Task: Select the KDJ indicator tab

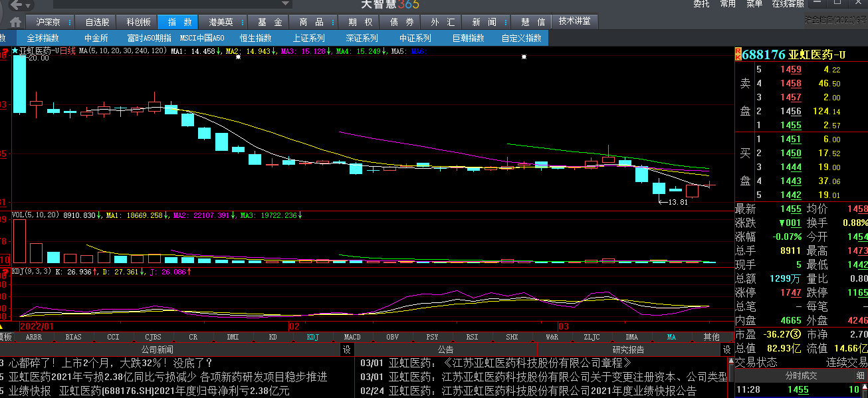Action: tap(312, 337)
